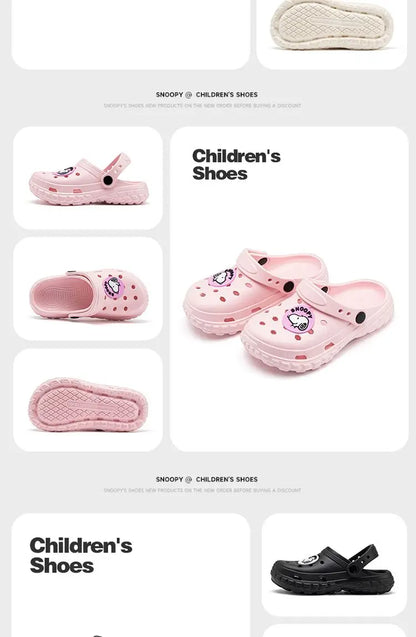Click the black strap rivet on side-view pink clog

tap(108, 180)
